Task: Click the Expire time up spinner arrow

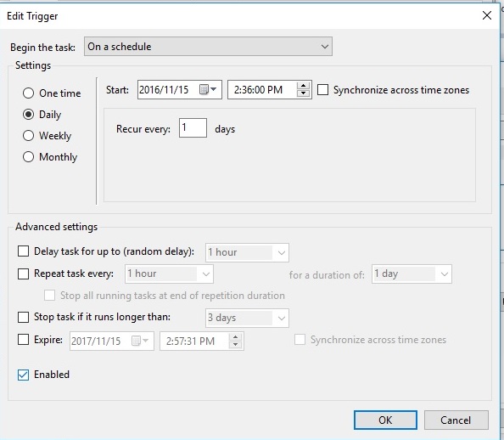Action: [235, 337]
